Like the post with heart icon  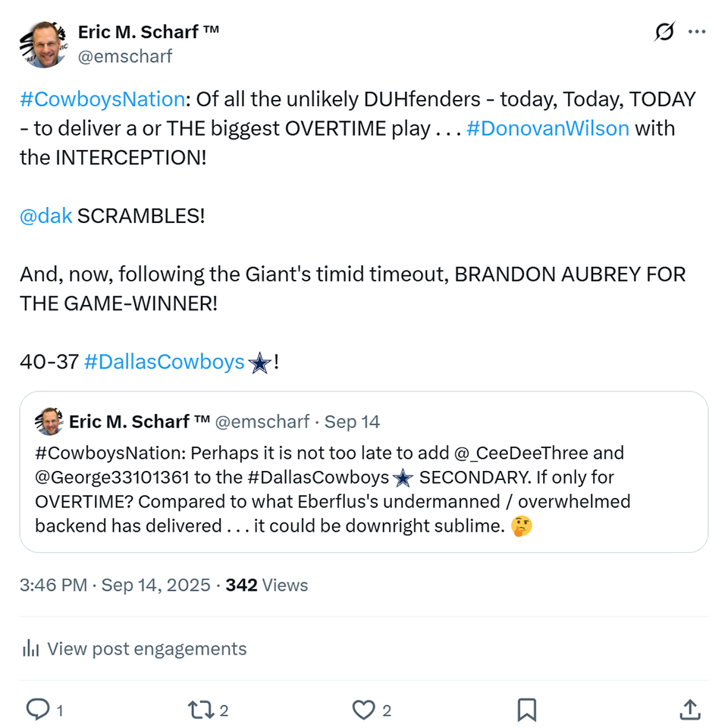click(x=364, y=710)
